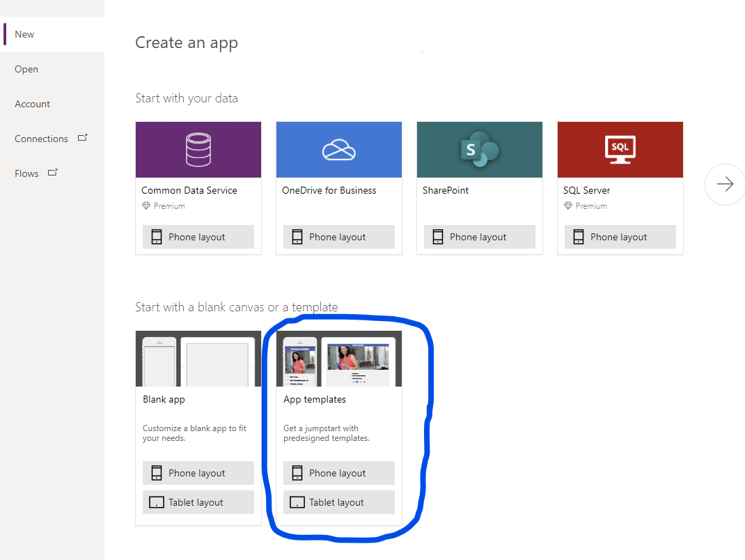Click the Common Data Service database icon

coord(198,150)
